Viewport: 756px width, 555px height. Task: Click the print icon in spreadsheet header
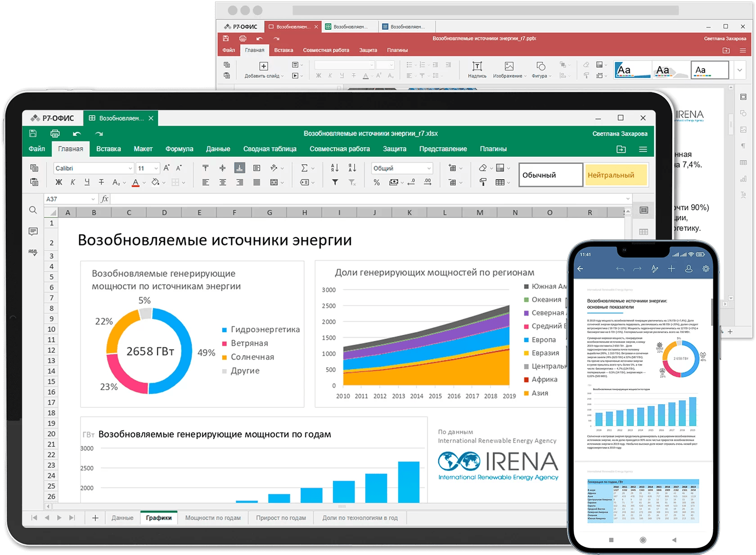(55, 134)
